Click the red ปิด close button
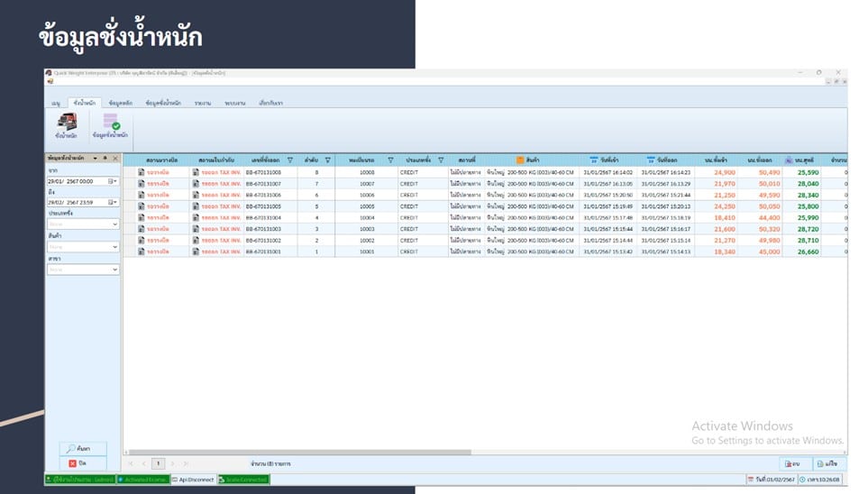 [x=83, y=463]
